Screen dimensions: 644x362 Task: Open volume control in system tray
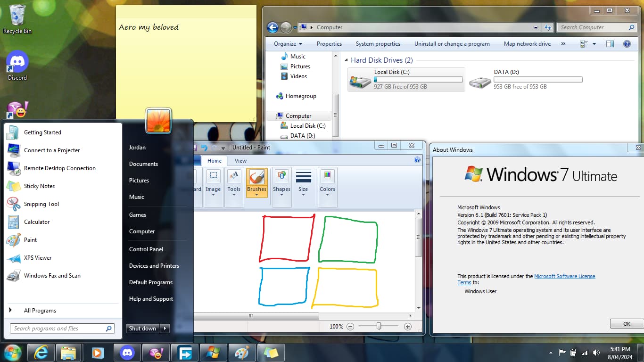(596, 353)
